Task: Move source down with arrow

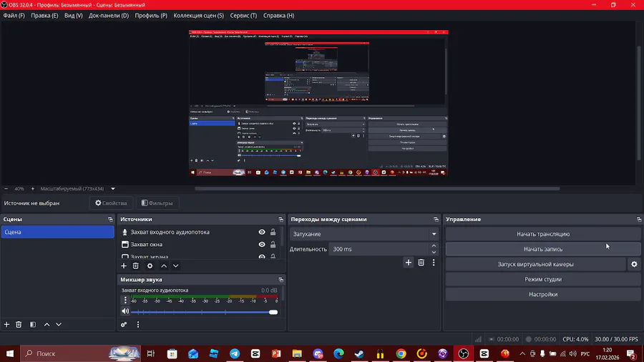Action: [176, 266]
